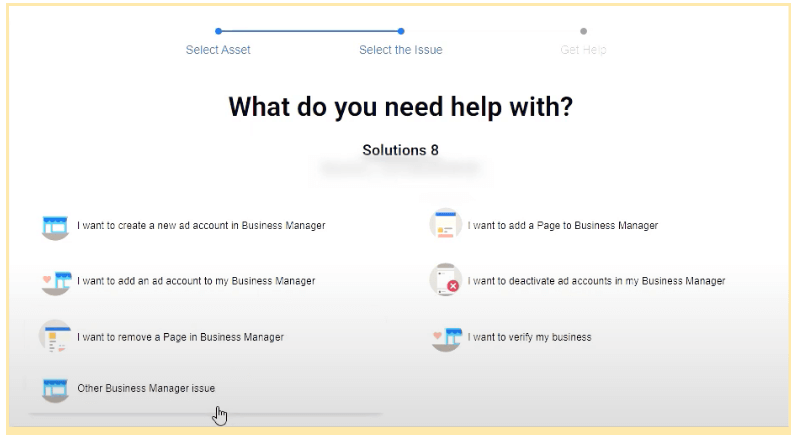Choose 'I want to add an ad account to my Business Manager'

point(196,281)
